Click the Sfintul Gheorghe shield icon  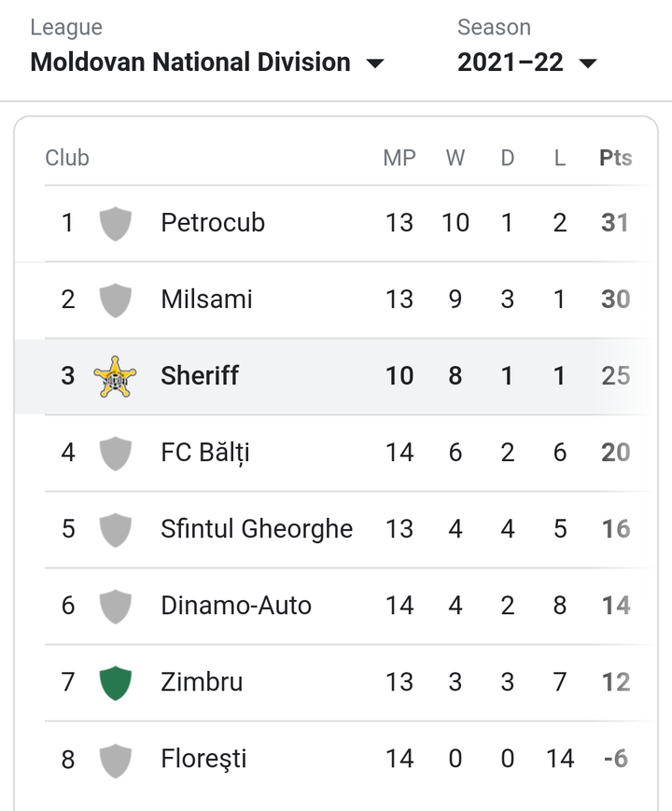coord(115,530)
